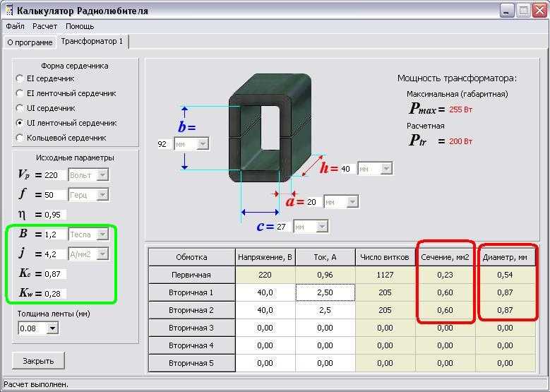Open the мм unit dropdown for dimension h

point(385,169)
